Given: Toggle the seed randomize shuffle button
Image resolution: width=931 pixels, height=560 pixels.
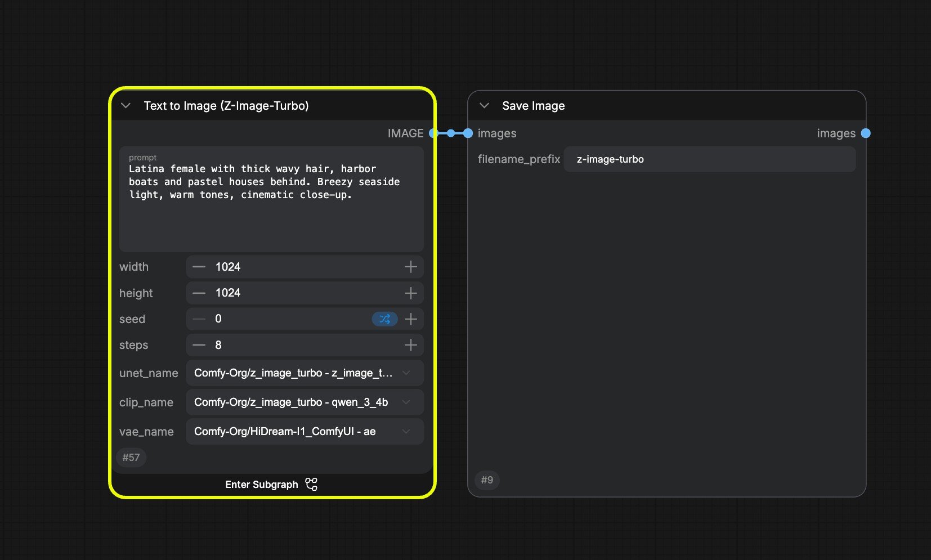Looking at the screenshot, I should tap(385, 319).
